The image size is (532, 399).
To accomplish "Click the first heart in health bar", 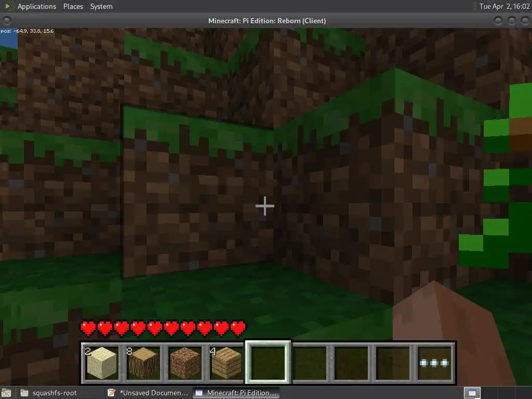I will pyautogui.click(x=88, y=328).
